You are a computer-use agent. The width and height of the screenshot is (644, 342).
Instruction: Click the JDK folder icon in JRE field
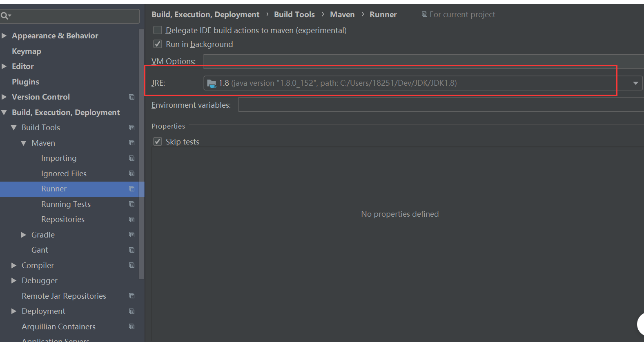click(212, 83)
